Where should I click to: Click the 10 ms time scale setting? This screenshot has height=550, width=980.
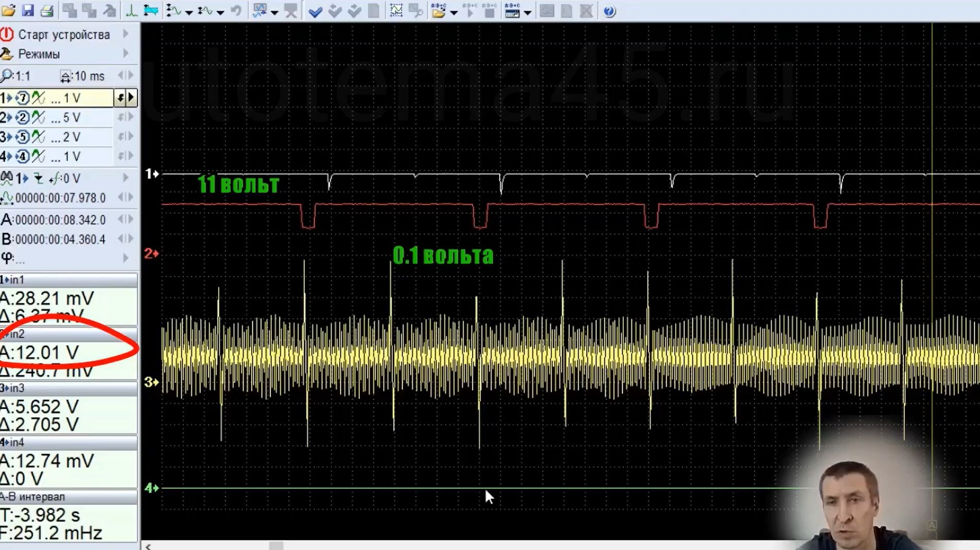82,76
